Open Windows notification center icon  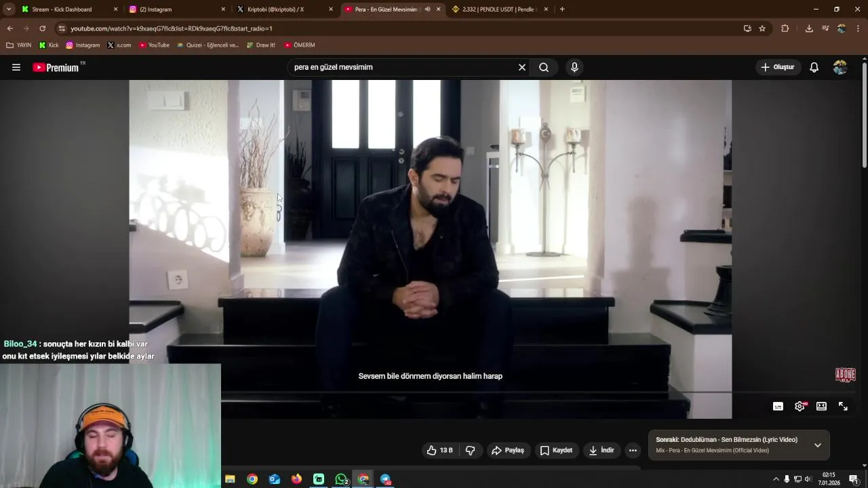tap(854, 479)
